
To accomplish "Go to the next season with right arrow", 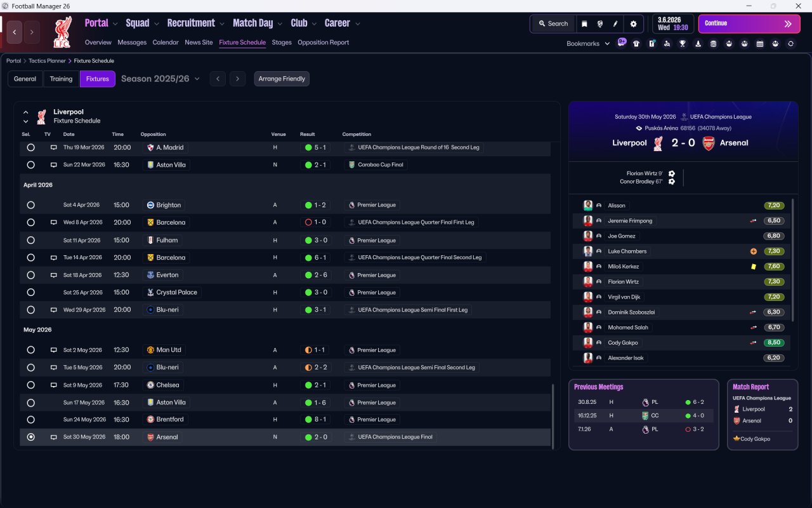I will point(237,79).
